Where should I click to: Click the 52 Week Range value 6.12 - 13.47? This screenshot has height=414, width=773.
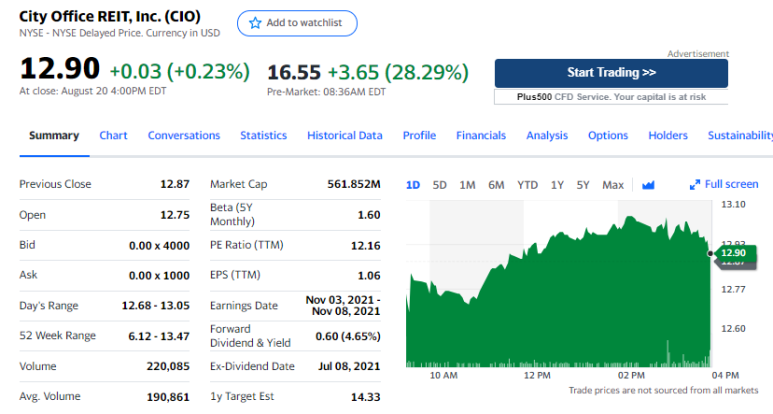pos(159,336)
